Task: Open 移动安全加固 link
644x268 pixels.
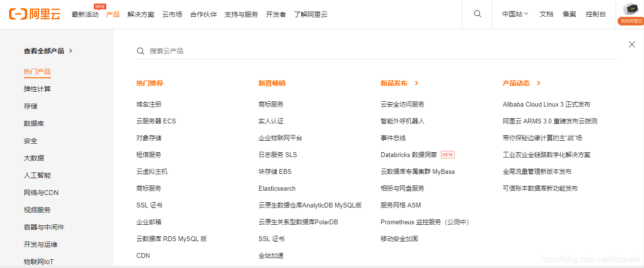Action: pyautogui.click(x=400, y=239)
